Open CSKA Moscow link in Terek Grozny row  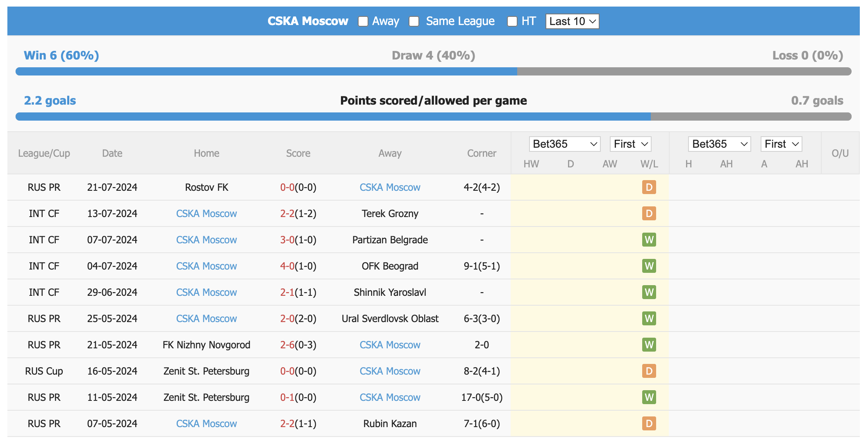207,213
